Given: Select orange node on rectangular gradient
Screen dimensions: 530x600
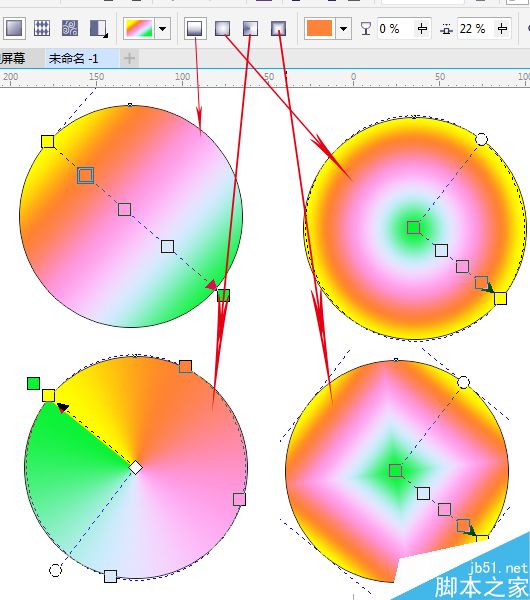Looking at the screenshot, I should click(x=463, y=525).
